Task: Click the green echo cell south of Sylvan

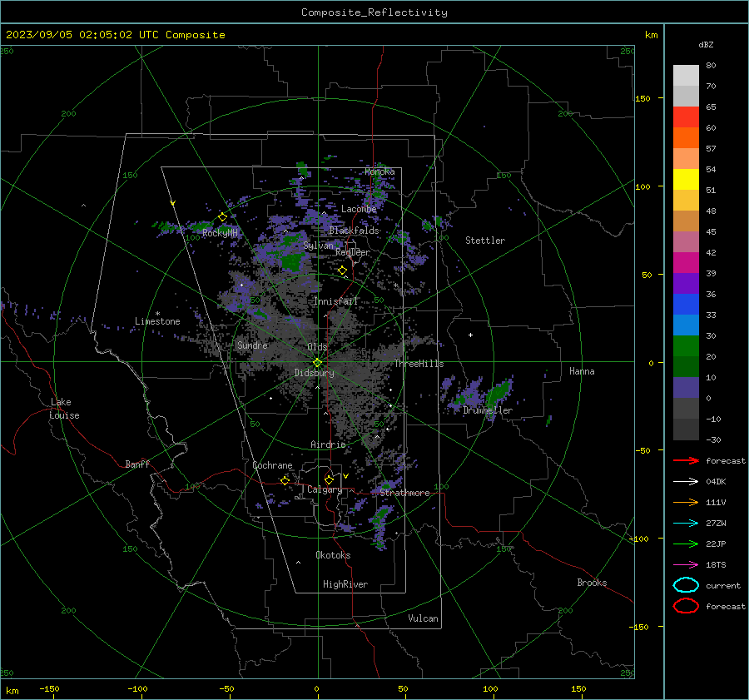Action: pos(291,262)
